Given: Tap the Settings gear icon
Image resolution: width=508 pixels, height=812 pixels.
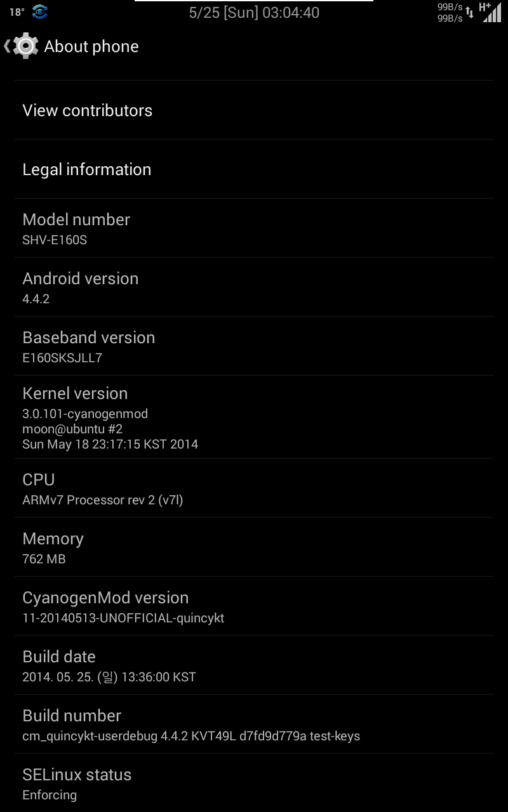Looking at the screenshot, I should pos(25,46).
